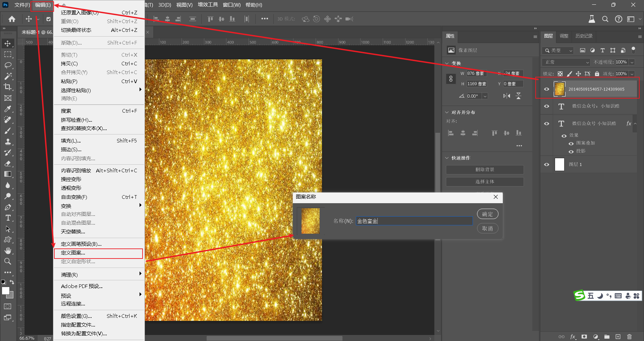Select the Spot Healing Brush tool
644x341 pixels.
click(8, 120)
